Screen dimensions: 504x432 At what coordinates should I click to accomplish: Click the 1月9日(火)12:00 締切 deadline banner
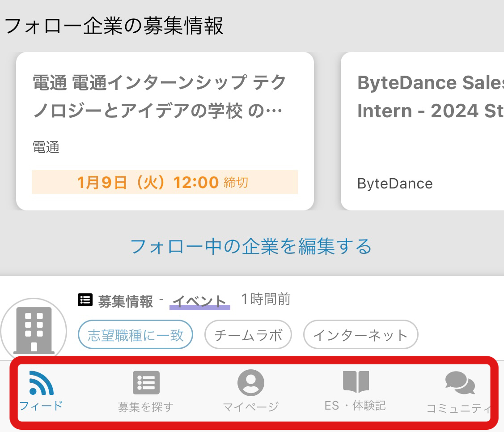point(165,182)
